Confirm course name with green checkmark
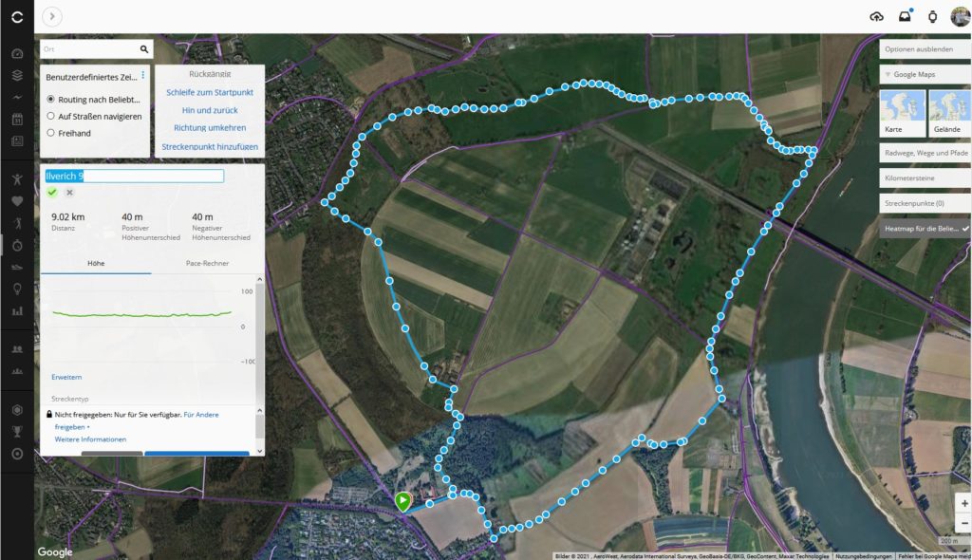Viewport: 972px width, 560px height. (52, 193)
